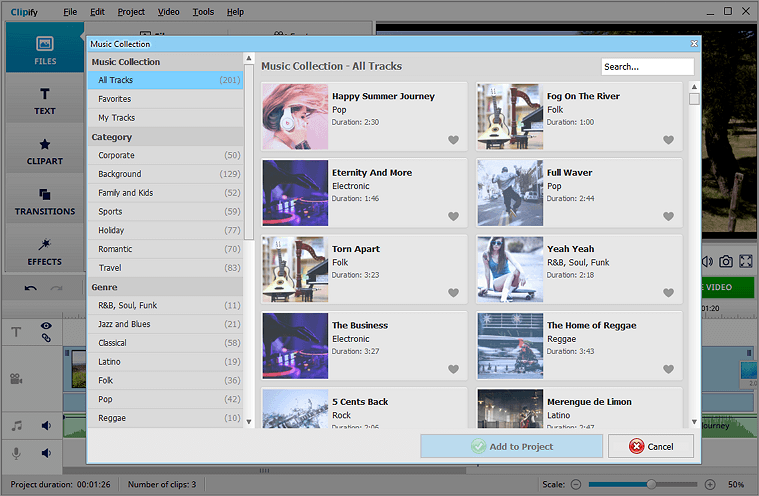Favorite Torn Apart track
This screenshot has width=759, height=496.
pos(453,293)
